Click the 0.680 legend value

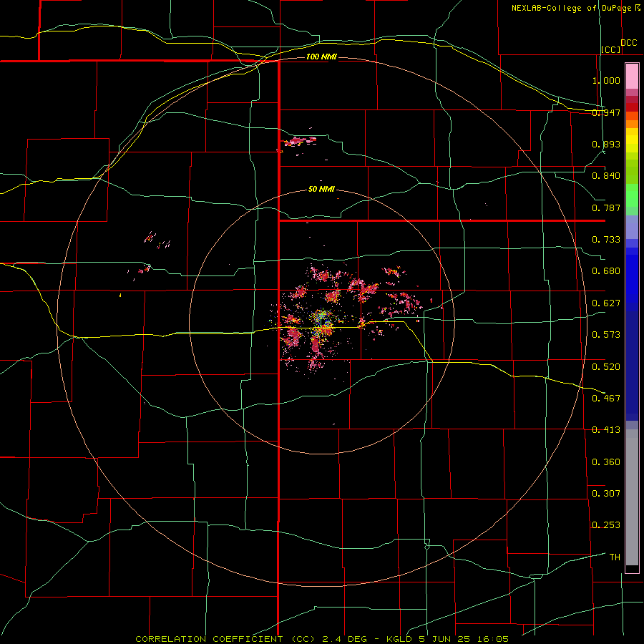tap(606, 271)
